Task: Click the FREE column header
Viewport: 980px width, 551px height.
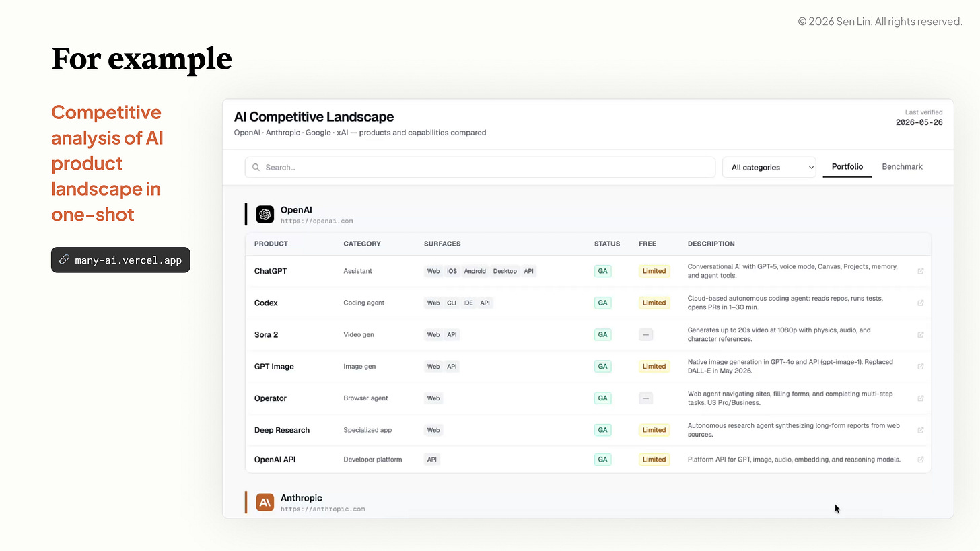Action: tap(647, 244)
